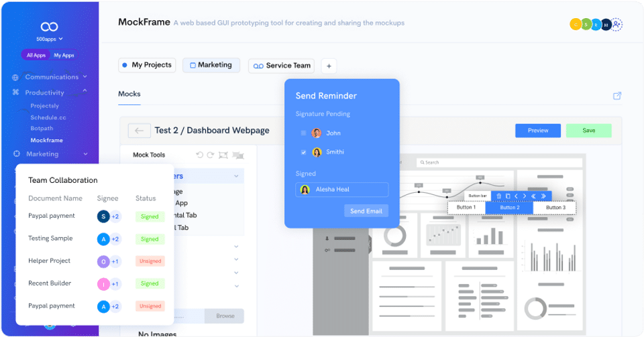The height and width of the screenshot is (337, 644).
Task: Duplicate the selected Button bar element
Action: click(x=508, y=196)
